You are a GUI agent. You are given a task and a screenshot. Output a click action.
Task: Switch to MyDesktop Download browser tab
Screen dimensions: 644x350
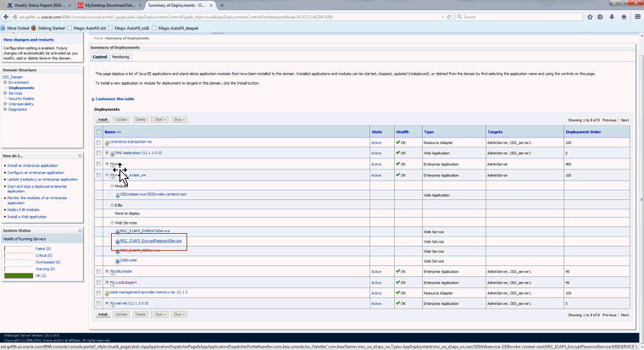(110, 5)
